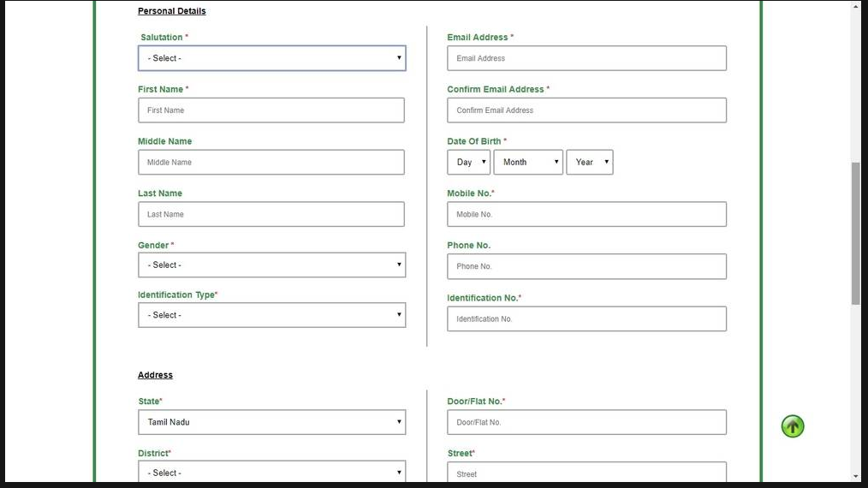Expand the Year dropdown for birth date

[589, 163]
